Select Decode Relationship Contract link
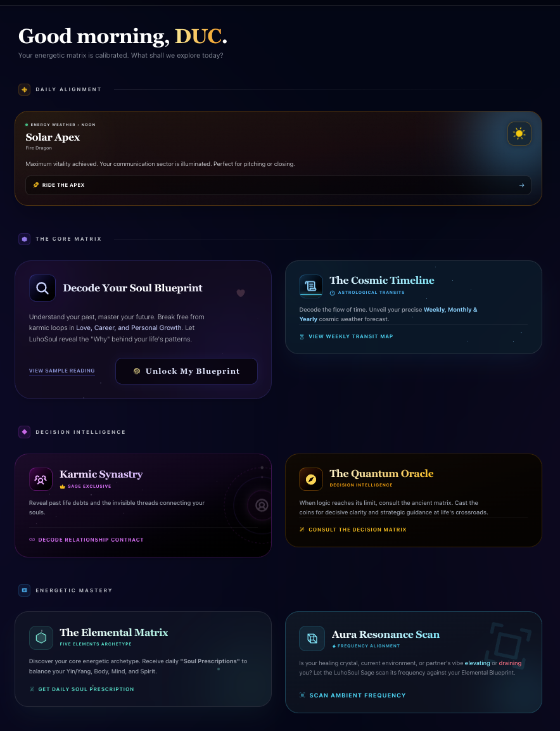Image resolution: width=560 pixels, height=731 pixels. pyautogui.click(x=86, y=540)
